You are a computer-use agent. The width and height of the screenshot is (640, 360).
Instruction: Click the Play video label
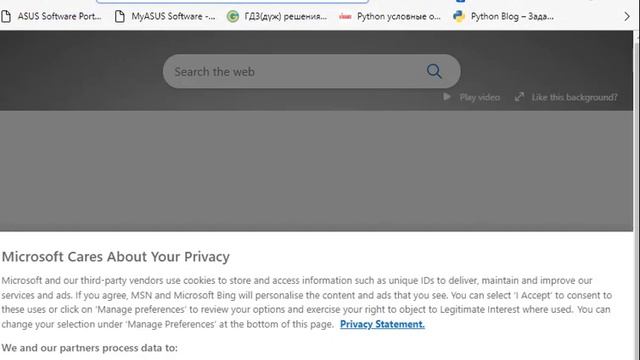[x=480, y=98]
